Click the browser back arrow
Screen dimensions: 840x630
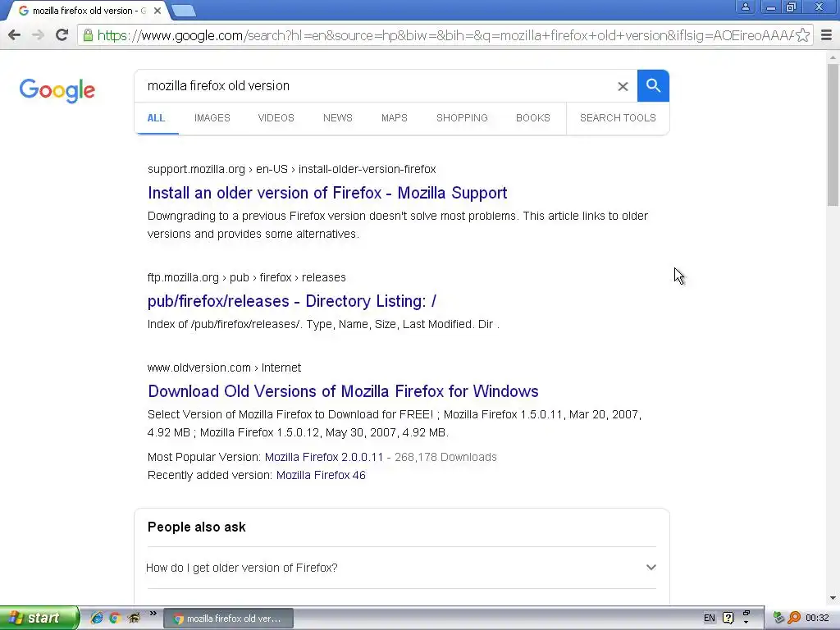(x=15, y=35)
